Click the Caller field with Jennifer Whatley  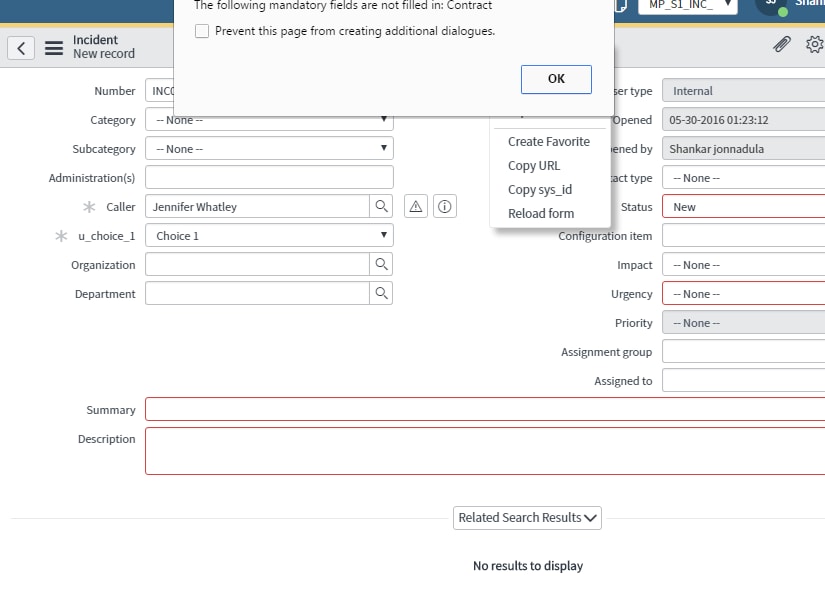pos(257,206)
